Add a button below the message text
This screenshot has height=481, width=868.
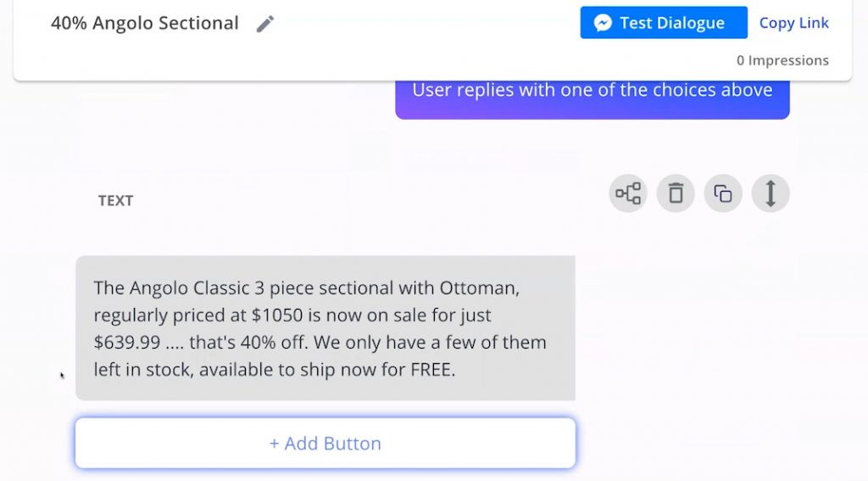325,444
